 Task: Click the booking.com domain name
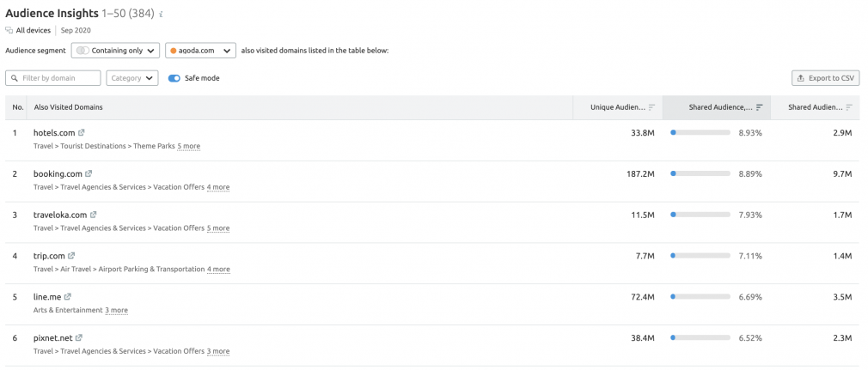click(x=58, y=173)
